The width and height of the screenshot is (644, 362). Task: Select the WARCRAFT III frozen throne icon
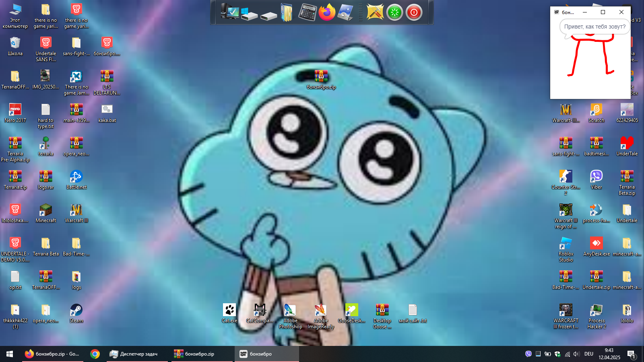(x=566, y=316)
